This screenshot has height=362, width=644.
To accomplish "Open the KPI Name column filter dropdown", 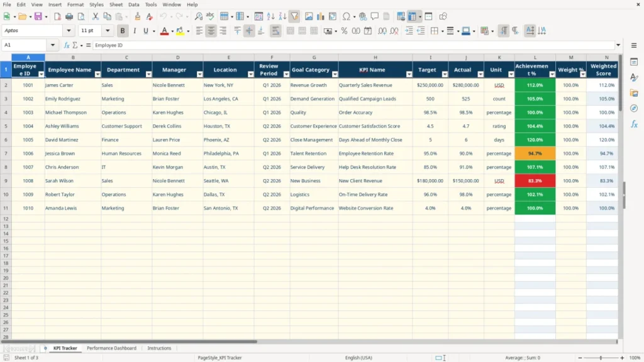I will click(x=409, y=74).
